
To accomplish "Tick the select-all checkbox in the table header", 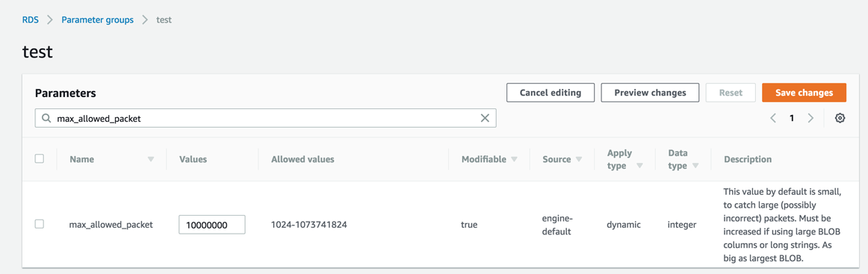I will click(40, 159).
